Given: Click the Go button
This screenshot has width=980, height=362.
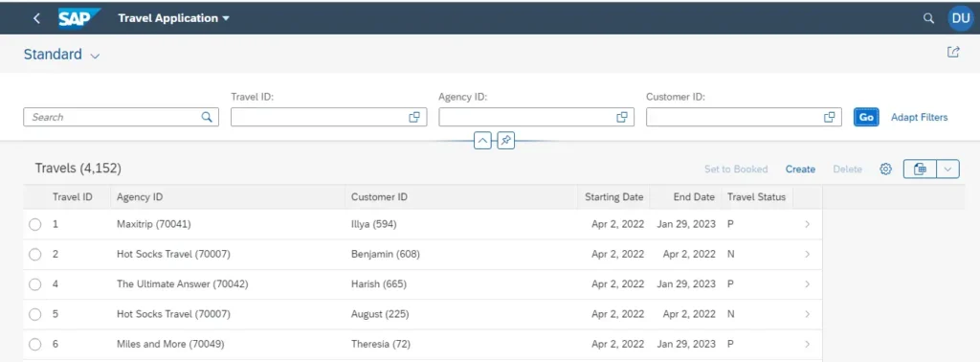Looking at the screenshot, I should pos(866,117).
